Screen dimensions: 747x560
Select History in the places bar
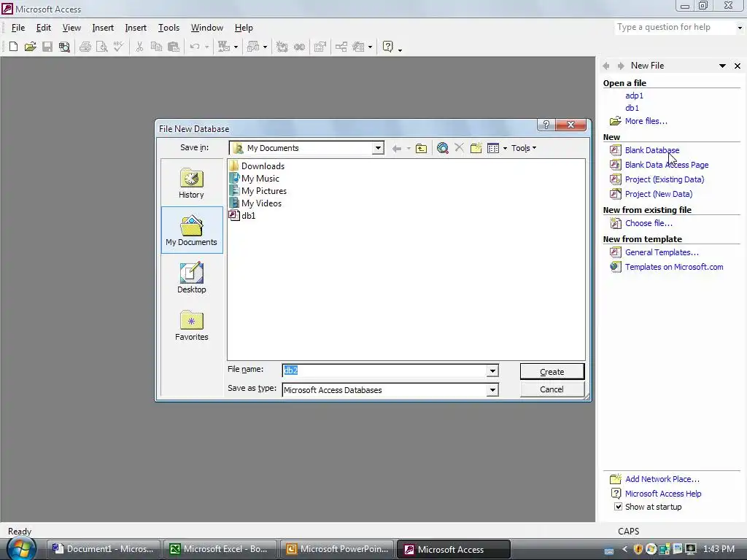point(192,183)
